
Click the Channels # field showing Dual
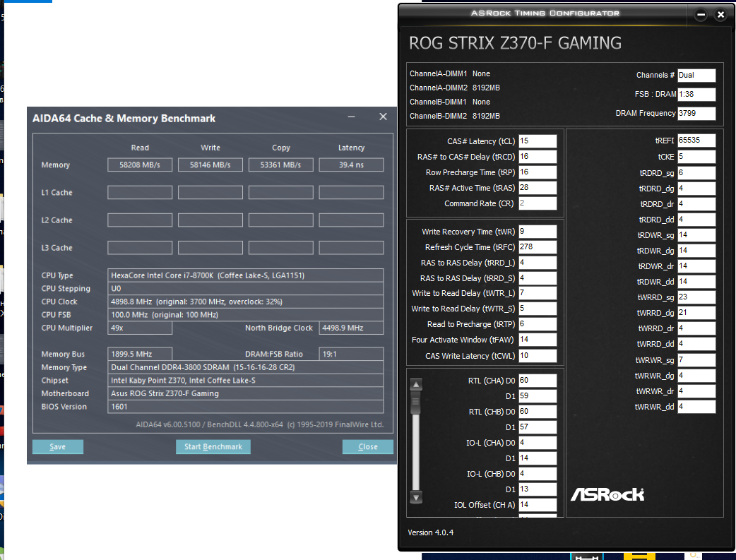696,75
